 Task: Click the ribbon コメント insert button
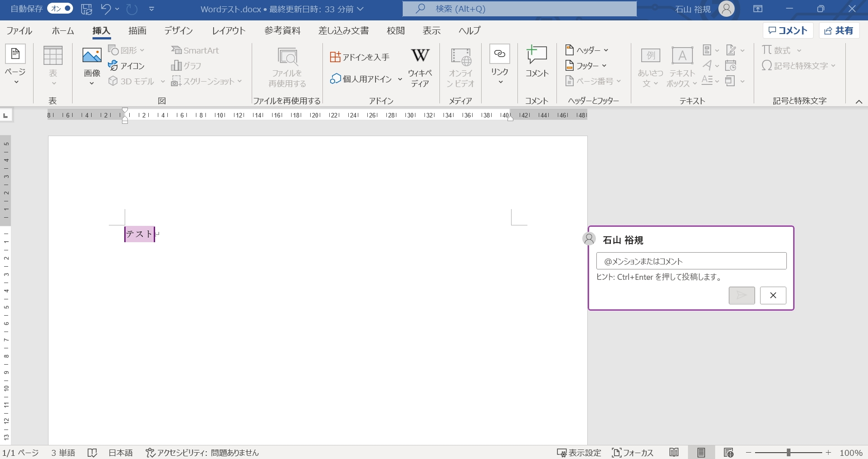pyautogui.click(x=537, y=62)
